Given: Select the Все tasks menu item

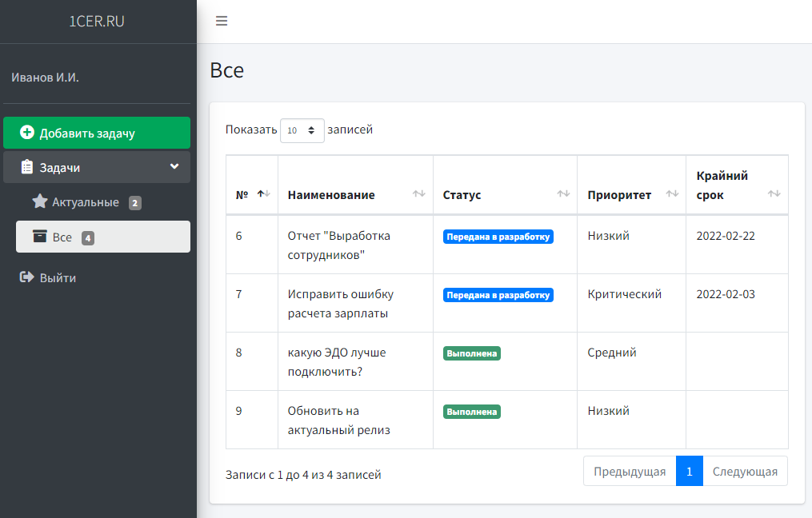Looking at the screenshot, I should tap(62, 237).
